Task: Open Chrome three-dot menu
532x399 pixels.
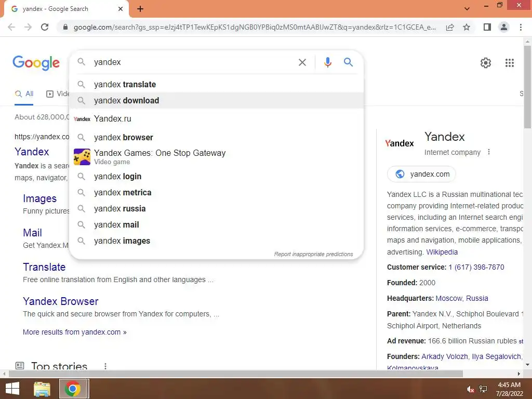Action: 521,27
